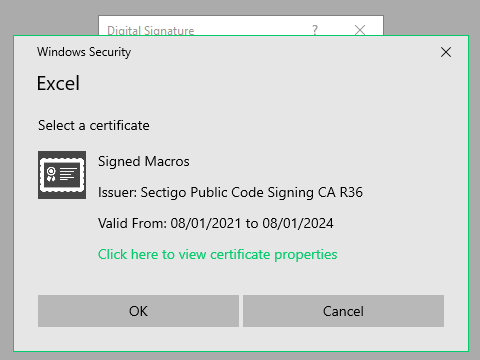This screenshot has height=360, width=480.
Task: Open the view certificate properties link
Action: pos(218,255)
